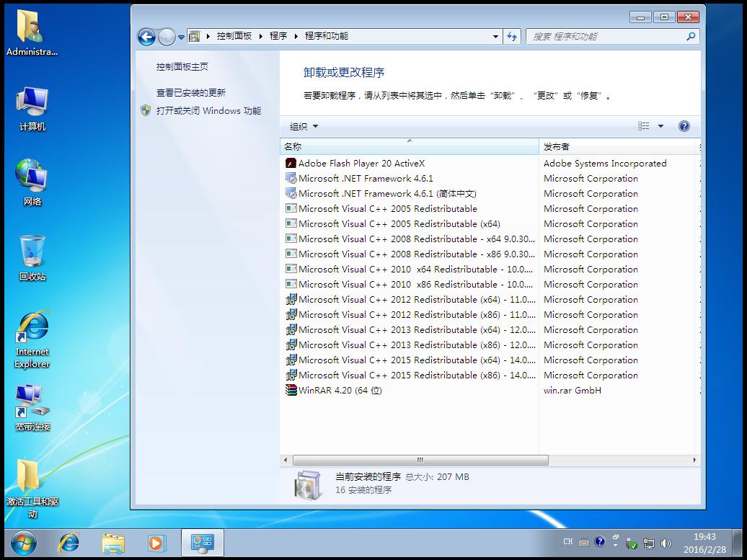Click the scrollbar right arrow
The width and height of the screenshot is (747, 560).
click(694, 460)
